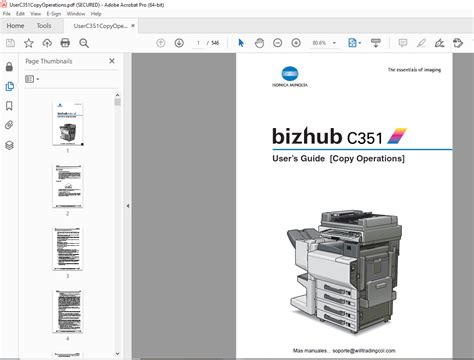Click the Save file icon

[10, 43]
